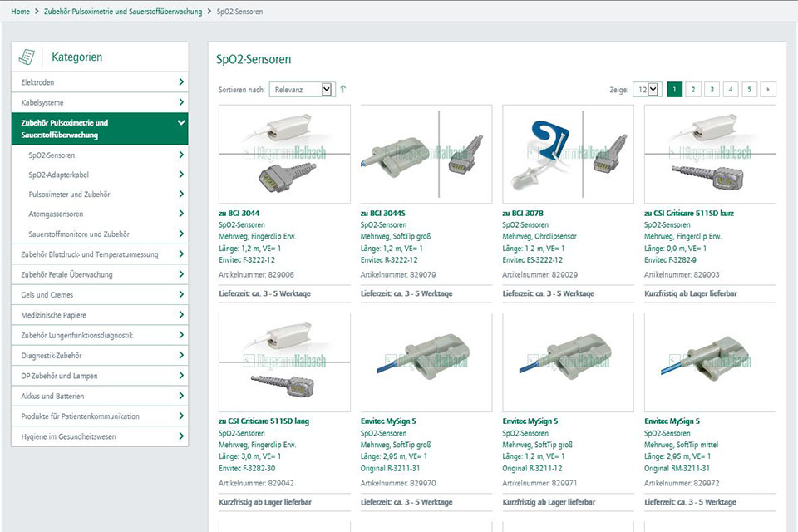The image size is (798, 532).
Task: Open product link zu BCI 3078
Action: (x=523, y=214)
